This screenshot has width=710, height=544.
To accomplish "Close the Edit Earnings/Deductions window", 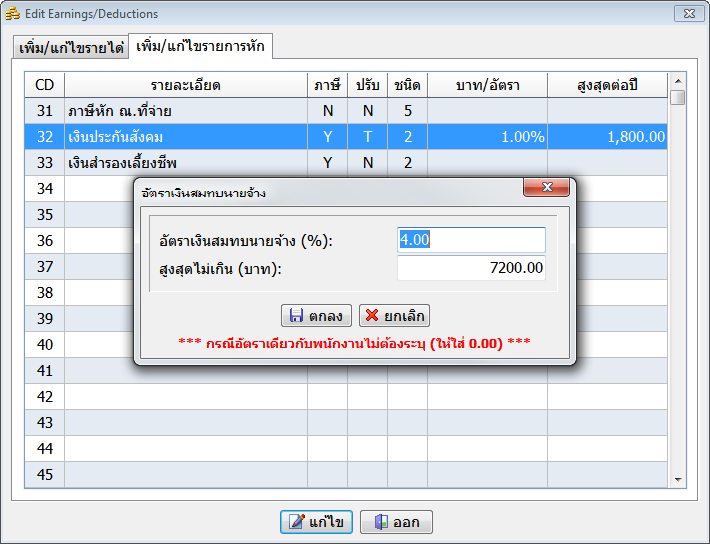I will (685, 14).
